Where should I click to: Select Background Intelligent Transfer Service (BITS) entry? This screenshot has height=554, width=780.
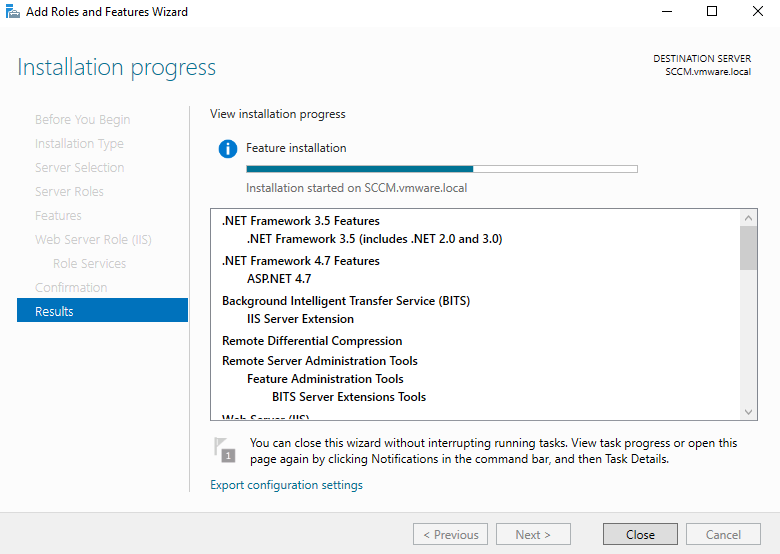click(x=345, y=301)
